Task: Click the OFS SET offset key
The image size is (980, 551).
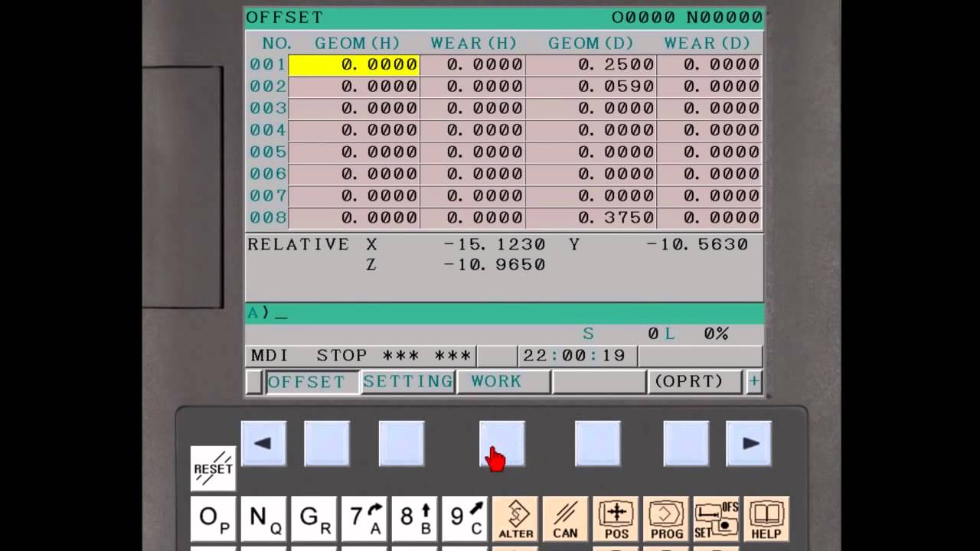Action: [717, 519]
